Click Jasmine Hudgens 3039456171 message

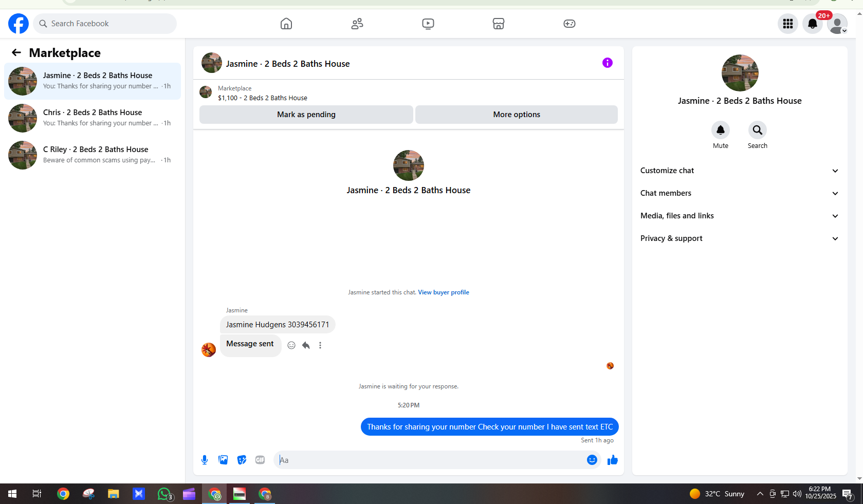[x=278, y=325]
